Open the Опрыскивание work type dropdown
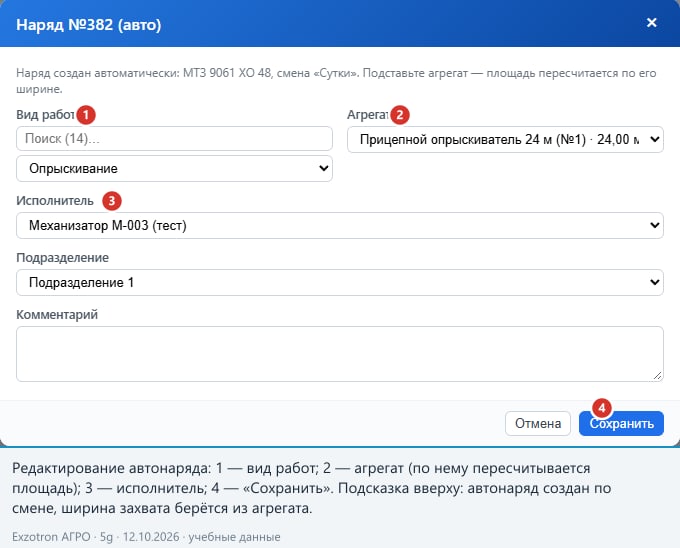This screenshot has width=680, height=548. pyautogui.click(x=174, y=169)
